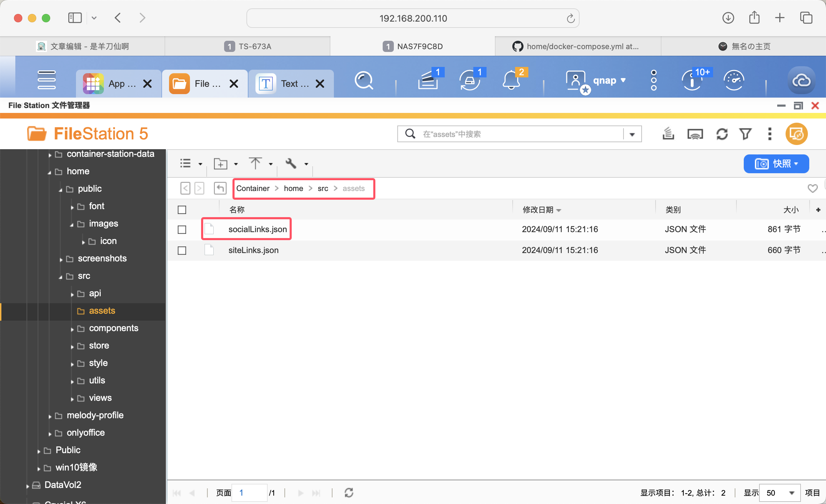
Task: Open the view mode dropdown arrow
Action: click(x=200, y=164)
